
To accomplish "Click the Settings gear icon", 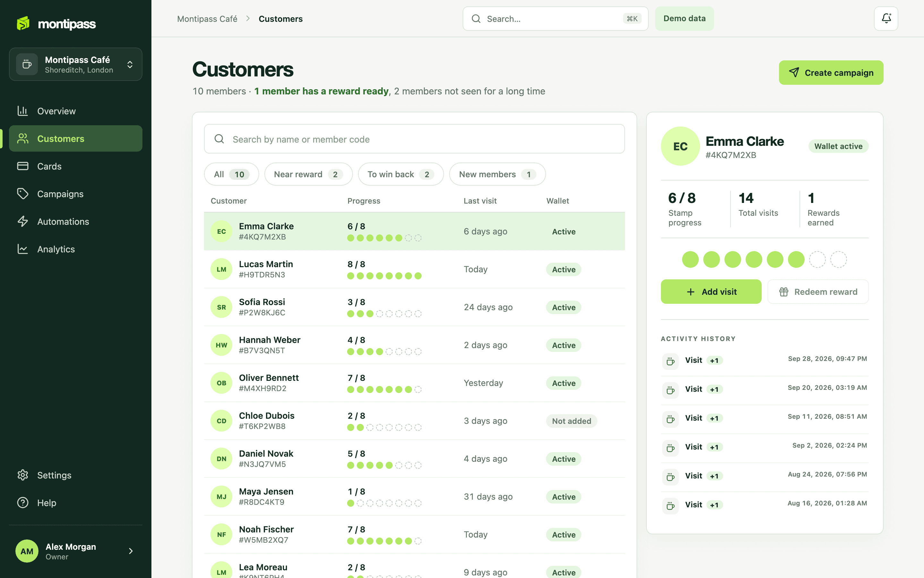I will tap(22, 475).
